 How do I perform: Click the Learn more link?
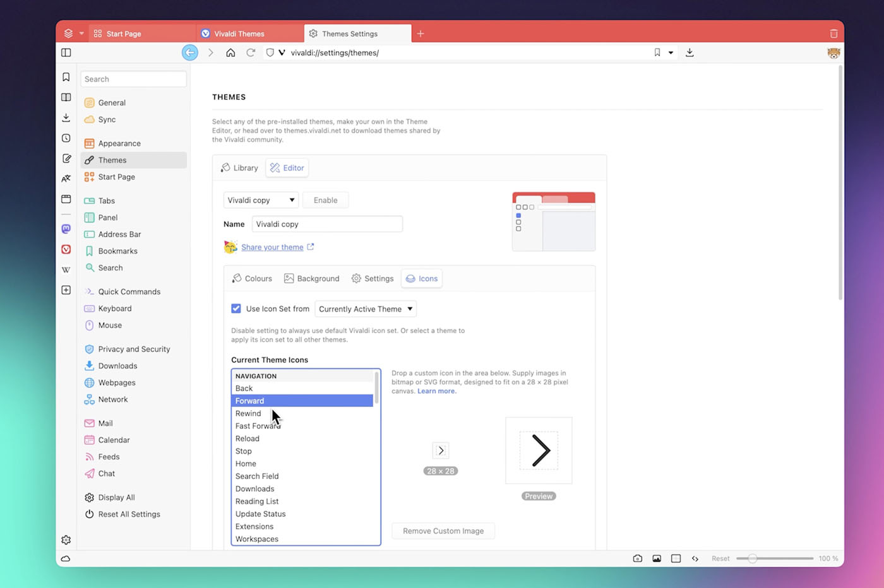pyautogui.click(x=436, y=391)
